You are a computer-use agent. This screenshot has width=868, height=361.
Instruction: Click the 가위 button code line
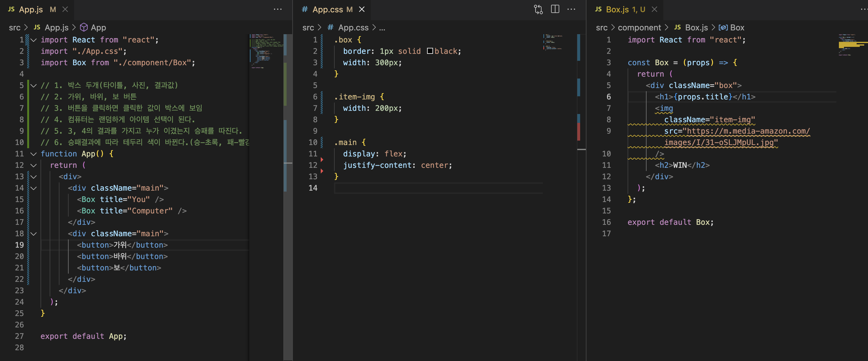point(122,245)
